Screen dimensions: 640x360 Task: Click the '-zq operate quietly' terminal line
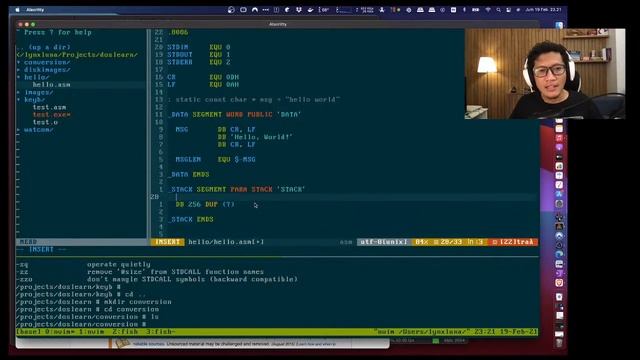(x=83, y=264)
